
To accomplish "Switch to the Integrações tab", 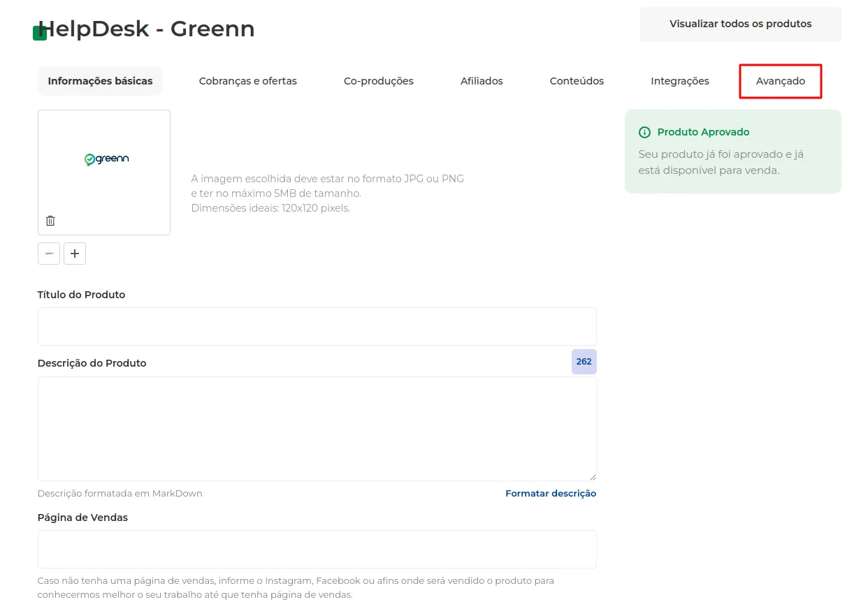I will pyautogui.click(x=680, y=81).
